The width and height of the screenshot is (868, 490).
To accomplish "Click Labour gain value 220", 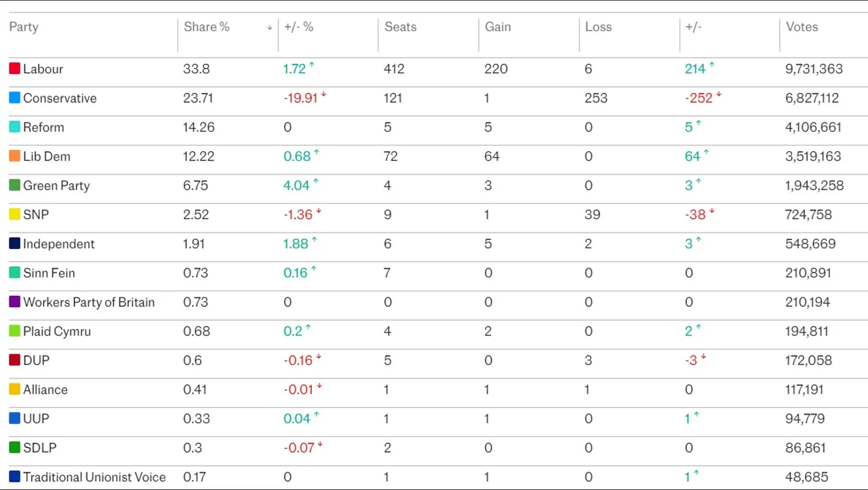I will point(496,69).
